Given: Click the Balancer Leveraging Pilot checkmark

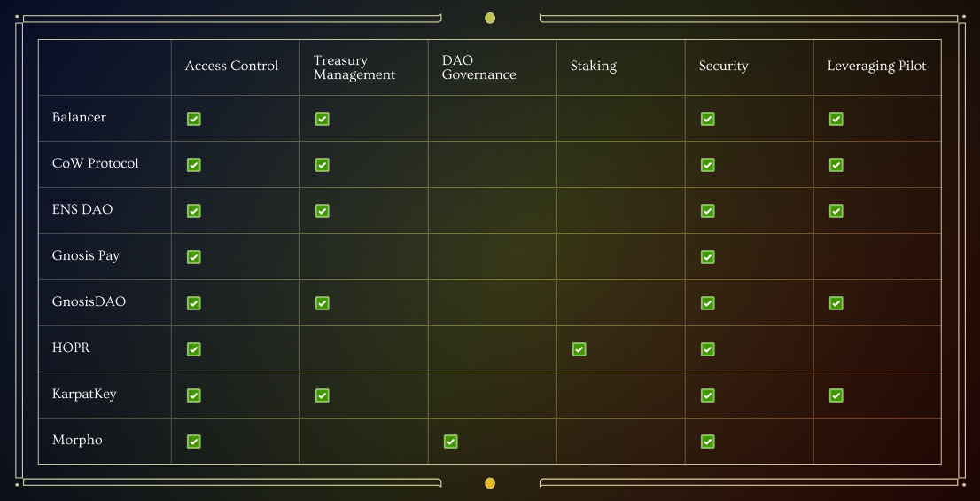Looking at the screenshot, I should tap(836, 119).
